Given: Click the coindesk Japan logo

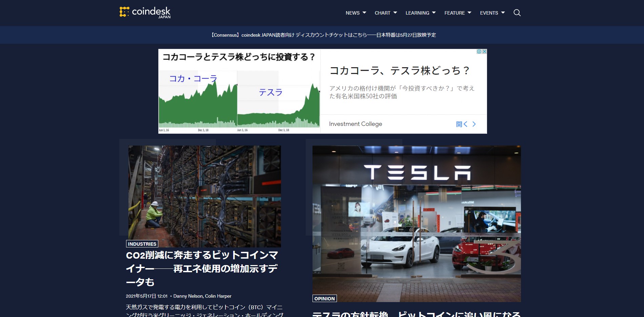Looking at the screenshot, I should 145,12.
